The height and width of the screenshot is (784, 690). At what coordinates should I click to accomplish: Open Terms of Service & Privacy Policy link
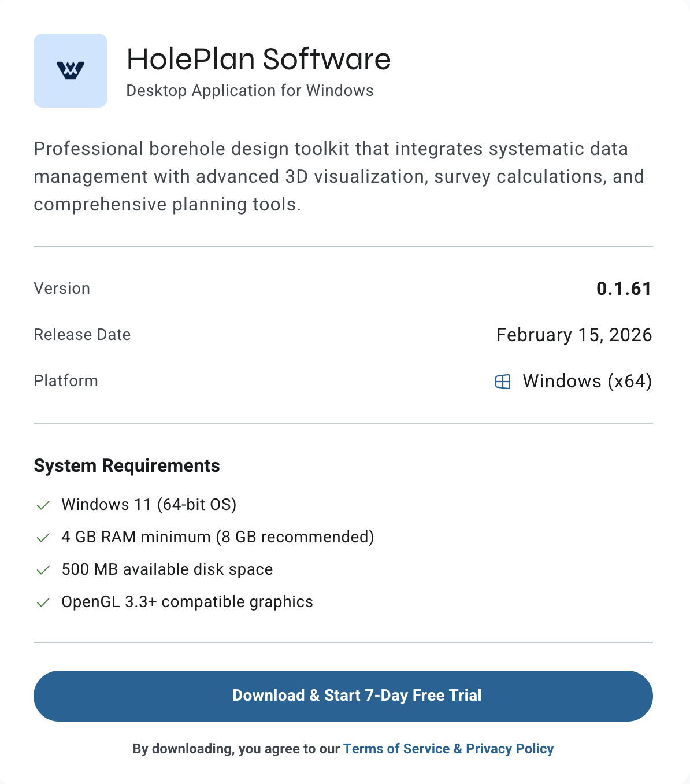448,749
